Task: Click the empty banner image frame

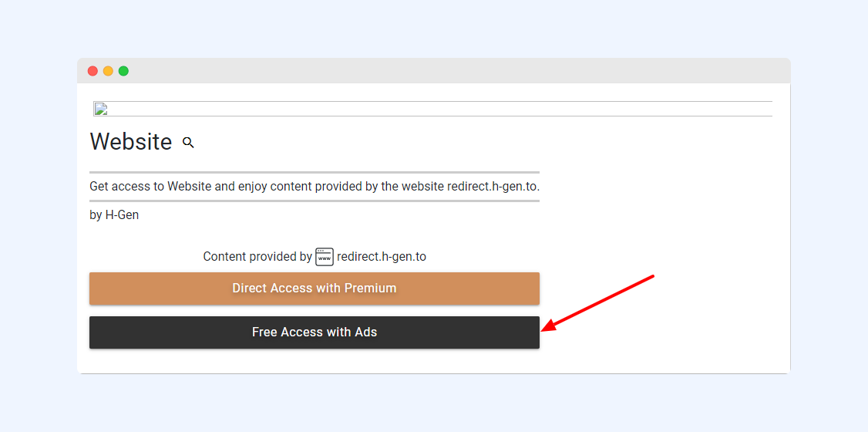Action: pyautogui.click(x=433, y=109)
